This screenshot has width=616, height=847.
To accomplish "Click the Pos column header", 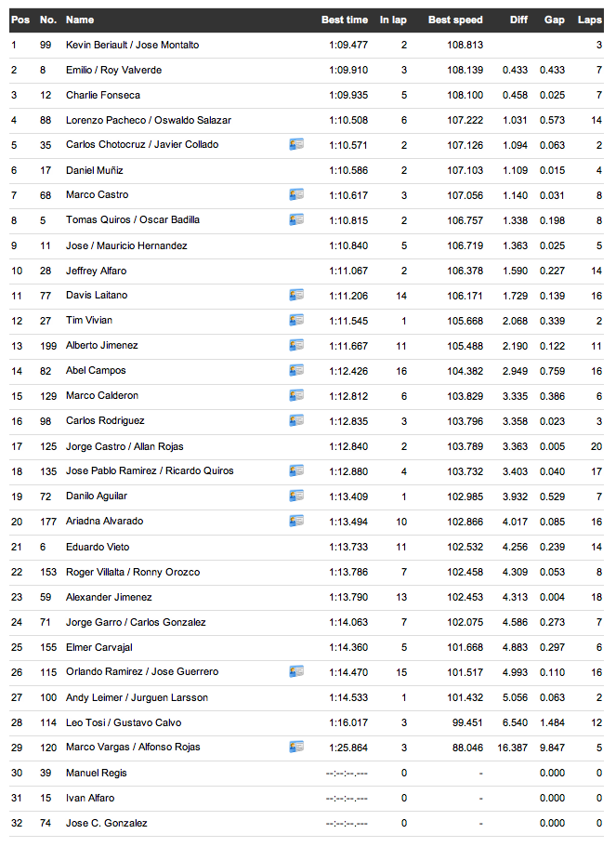I will 20,20.
